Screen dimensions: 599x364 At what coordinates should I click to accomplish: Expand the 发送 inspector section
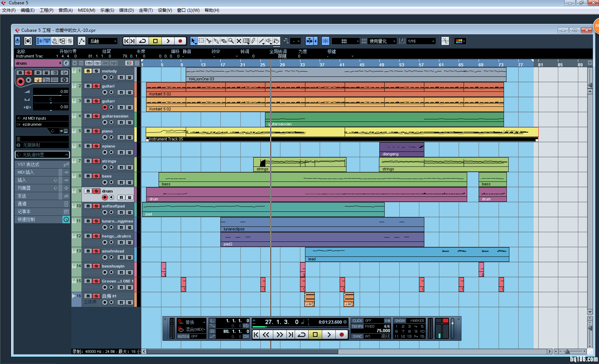pos(42,196)
